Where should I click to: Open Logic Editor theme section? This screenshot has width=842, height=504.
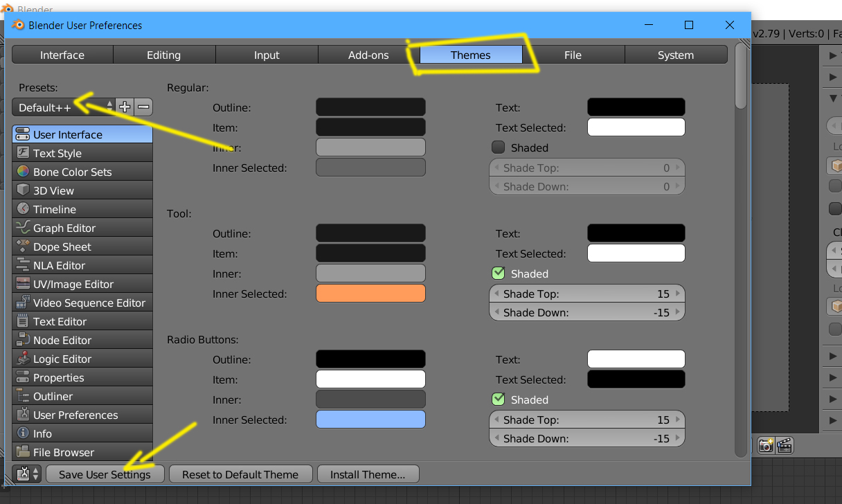(82, 359)
